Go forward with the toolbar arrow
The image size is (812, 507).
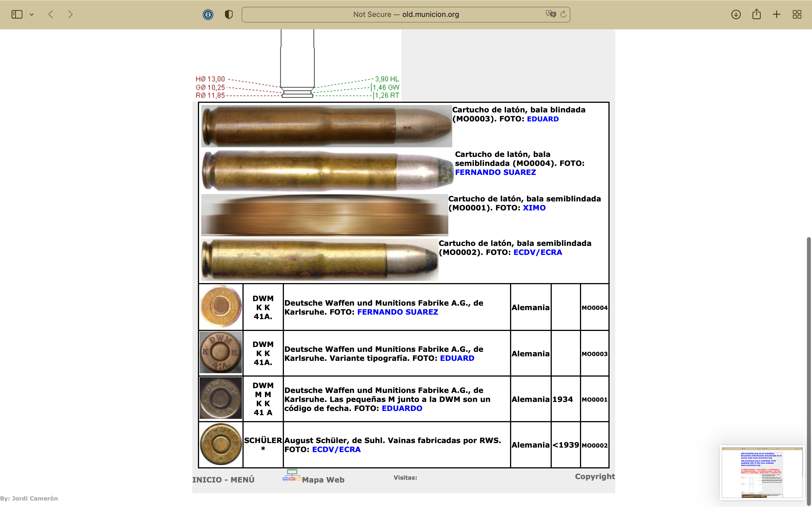(70, 14)
